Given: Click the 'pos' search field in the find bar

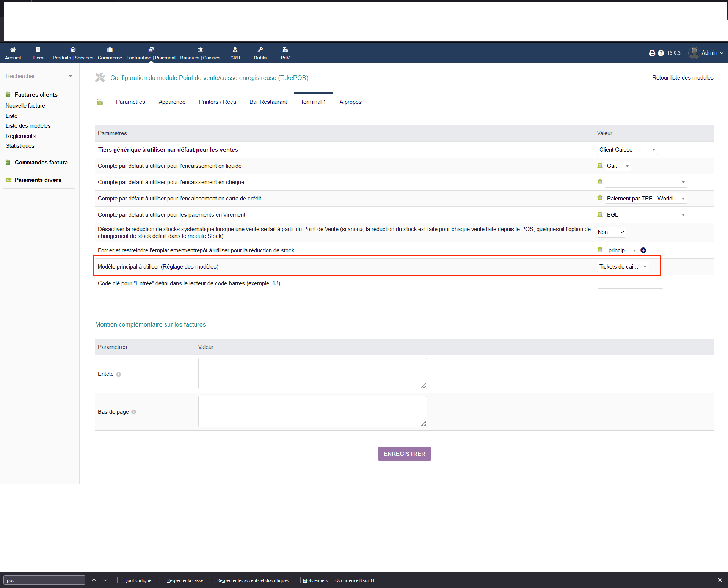Looking at the screenshot, I should pyautogui.click(x=44, y=580).
